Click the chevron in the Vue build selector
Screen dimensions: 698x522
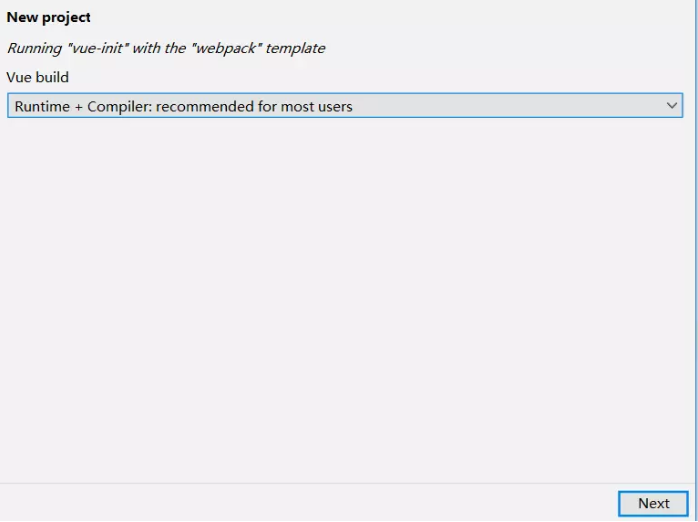(x=672, y=106)
